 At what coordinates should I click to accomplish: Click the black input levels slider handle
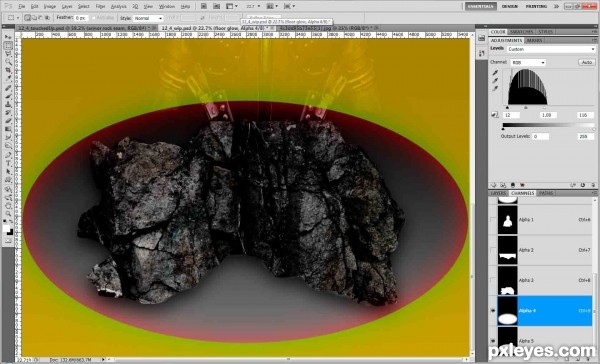[x=507, y=108]
